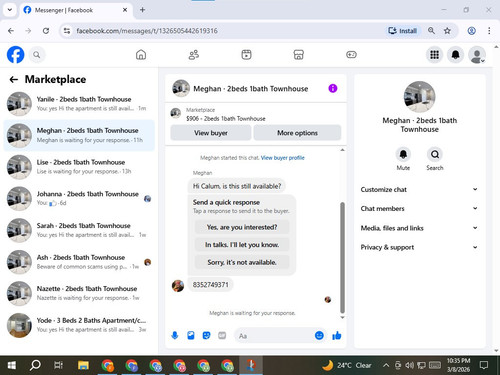Screen dimensions: 500x375
Task: Bookmark this page with star icon
Action: [447, 31]
